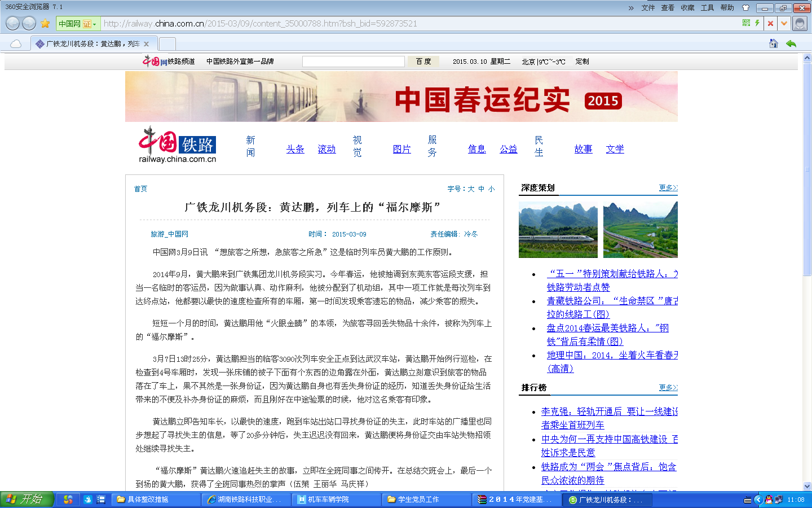Open the 图片 navigation link
812x508 pixels.
(x=401, y=149)
